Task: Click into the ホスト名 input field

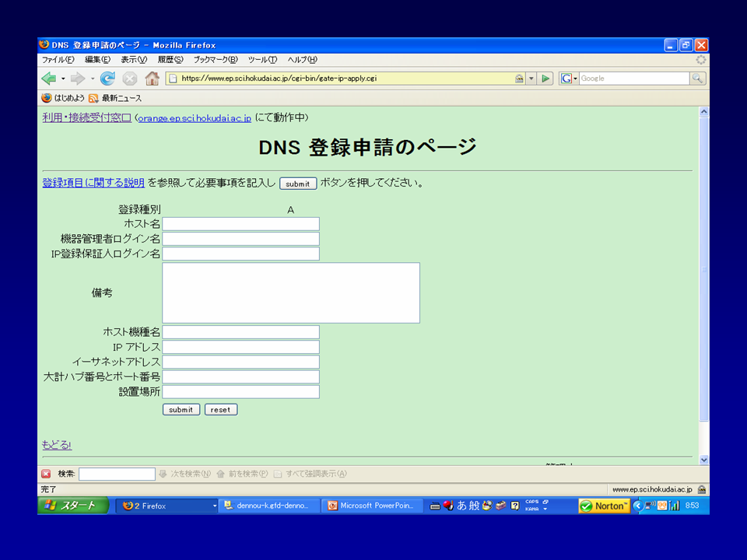Action: 240,224
